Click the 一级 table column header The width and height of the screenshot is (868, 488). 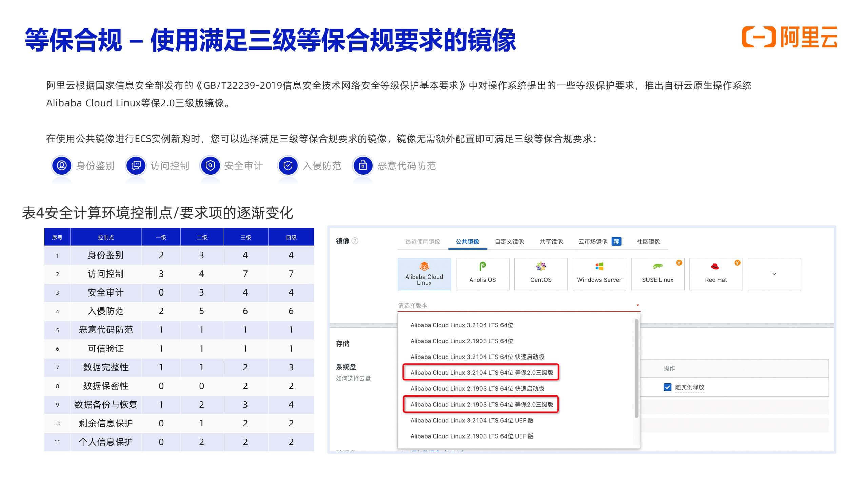pos(161,237)
